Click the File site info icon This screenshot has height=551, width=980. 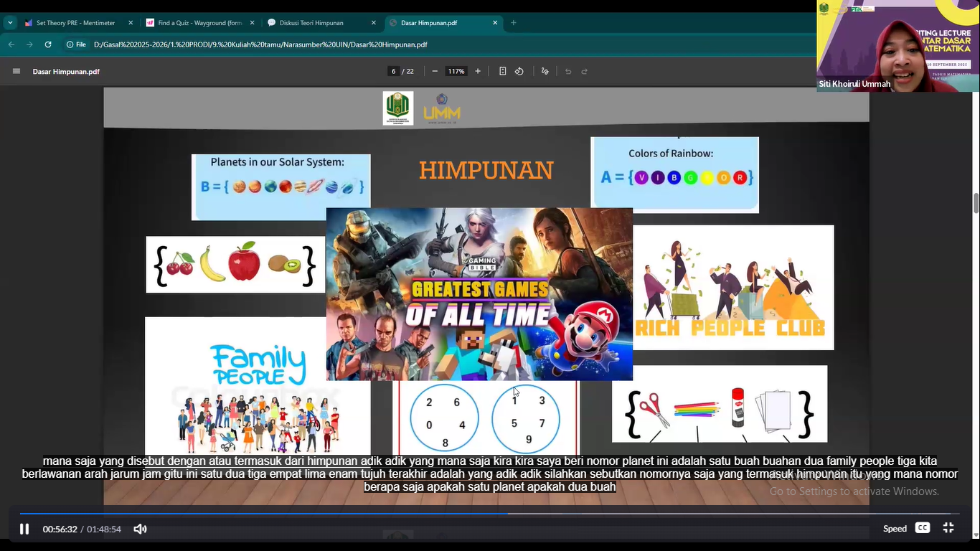point(76,44)
